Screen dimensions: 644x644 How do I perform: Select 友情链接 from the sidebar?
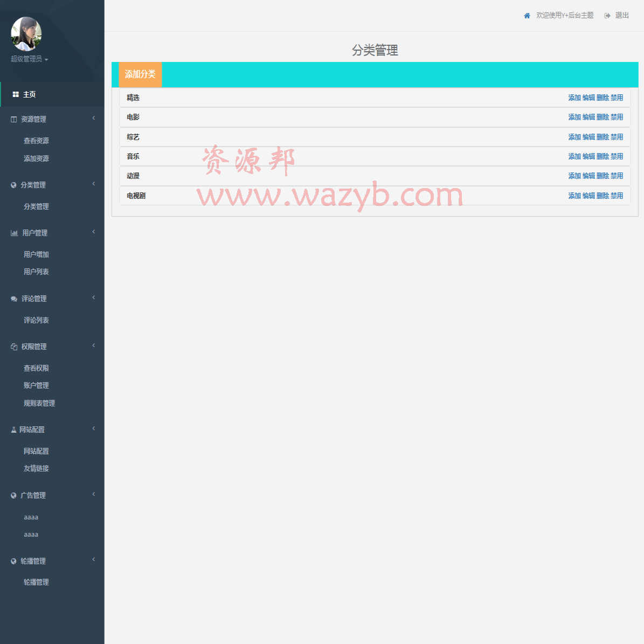[x=36, y=468]
